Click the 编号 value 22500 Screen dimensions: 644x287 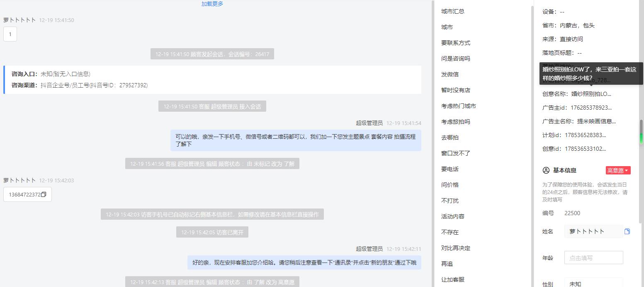coord(572,213)
